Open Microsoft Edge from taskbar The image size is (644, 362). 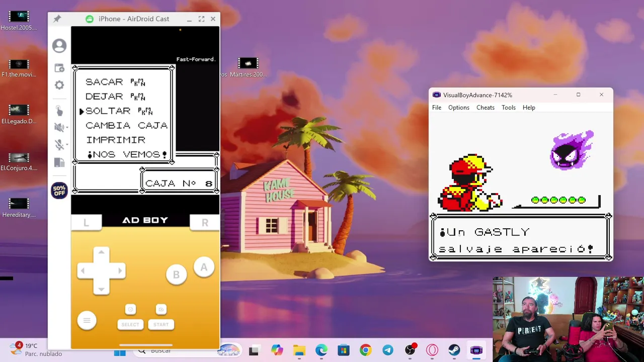click(x=321, y=350)
